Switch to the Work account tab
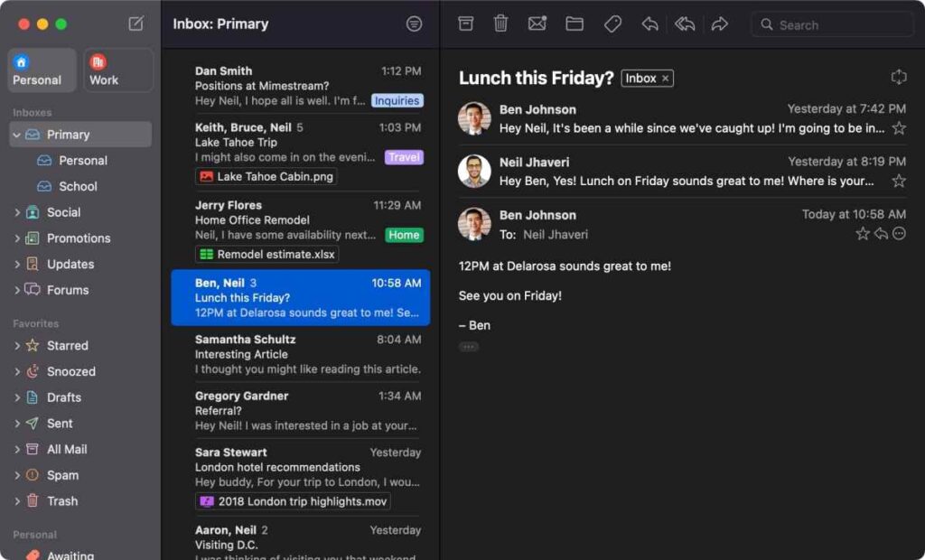The height and width of the screenshot is (560, 925). pos(118,70)
